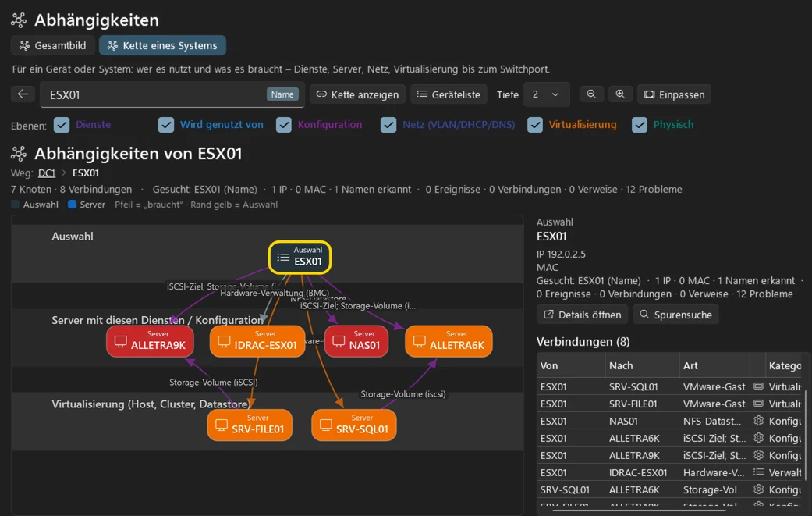Click the zoom out magnifier icon
The height and width of the screenshot is (516, 812).
[591, 94]
